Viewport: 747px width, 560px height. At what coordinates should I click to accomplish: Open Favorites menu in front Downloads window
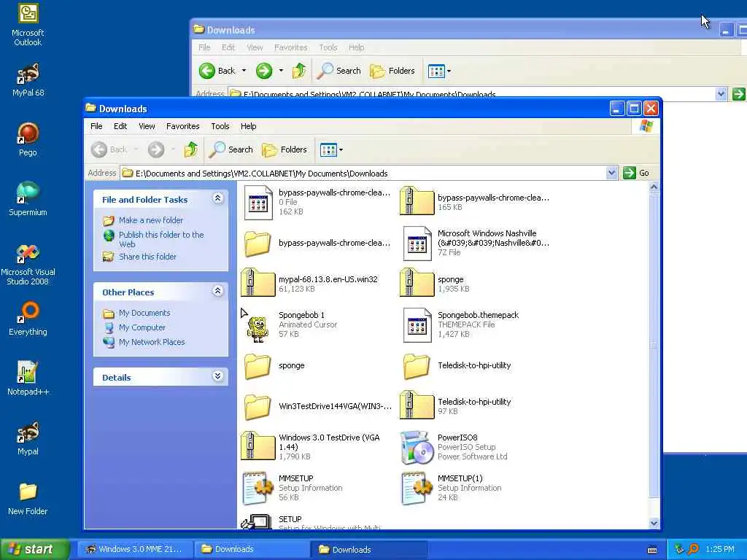[183, 126]
